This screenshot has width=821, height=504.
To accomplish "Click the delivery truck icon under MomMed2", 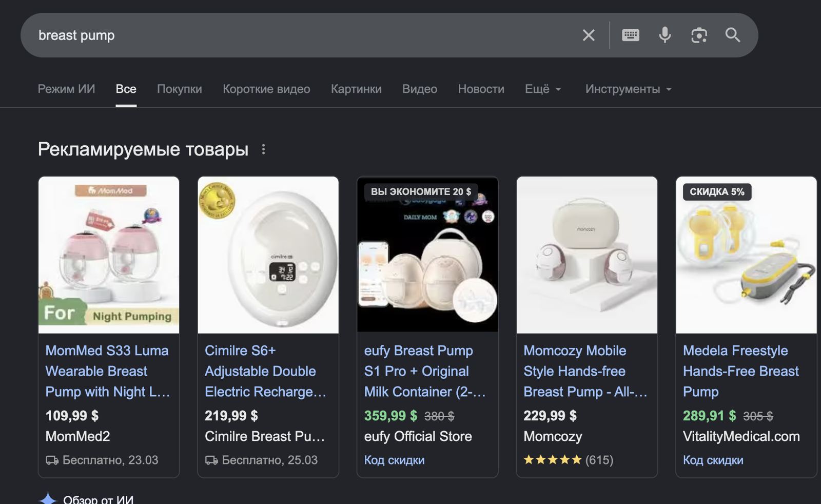I will pyautogui.click(x=52, y=460).
